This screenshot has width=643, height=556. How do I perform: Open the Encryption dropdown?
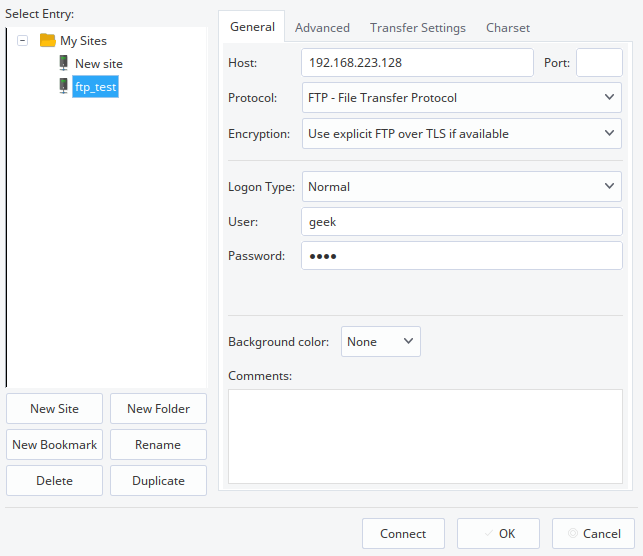pyautogui.click(x=462, y=134)
